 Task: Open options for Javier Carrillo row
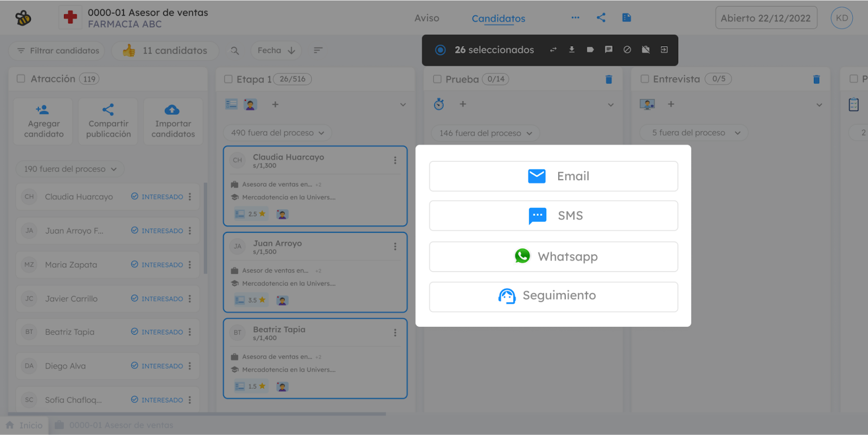pos(190,299)
